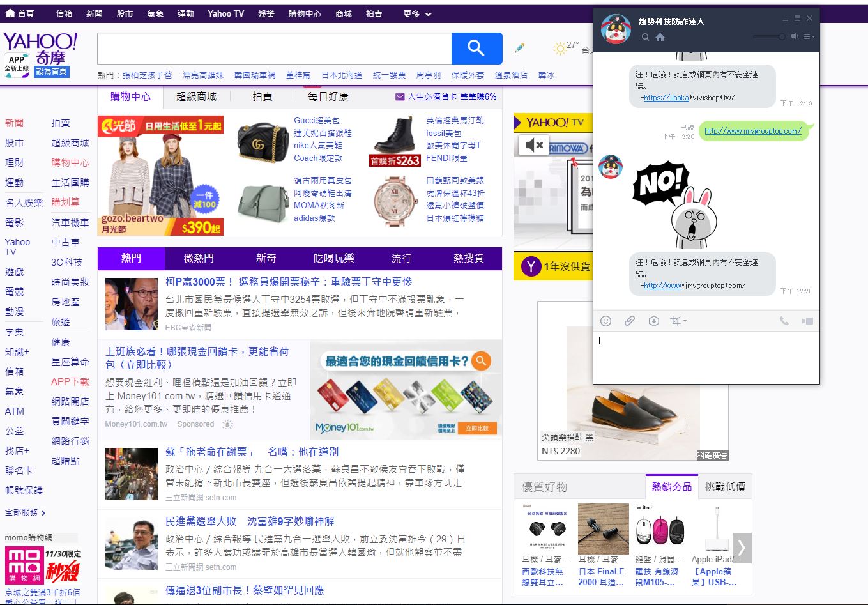868x605 pixels.
Task: Search within the chat conversation
Action: tap(645, 37)
